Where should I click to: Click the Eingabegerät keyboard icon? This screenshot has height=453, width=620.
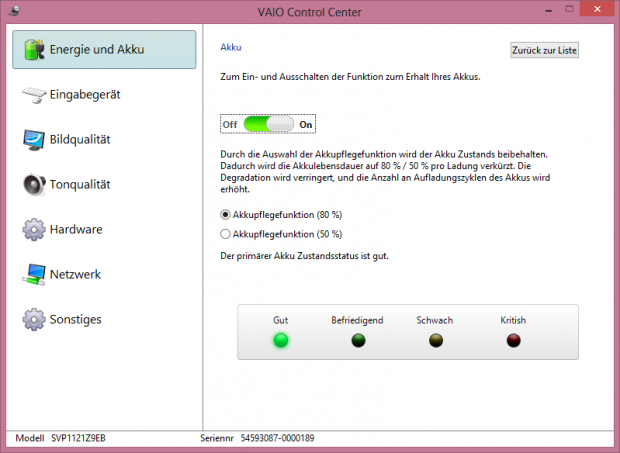(34, 94)
